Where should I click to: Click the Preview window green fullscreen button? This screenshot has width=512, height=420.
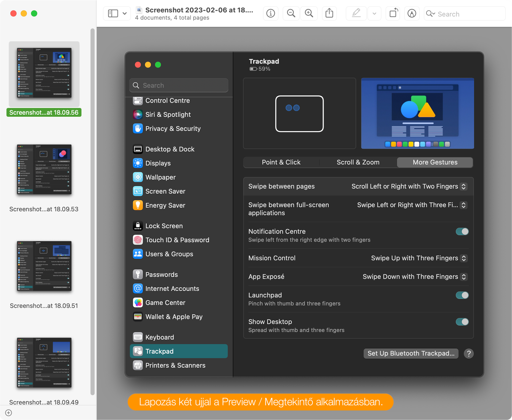(x=34, y=13)
